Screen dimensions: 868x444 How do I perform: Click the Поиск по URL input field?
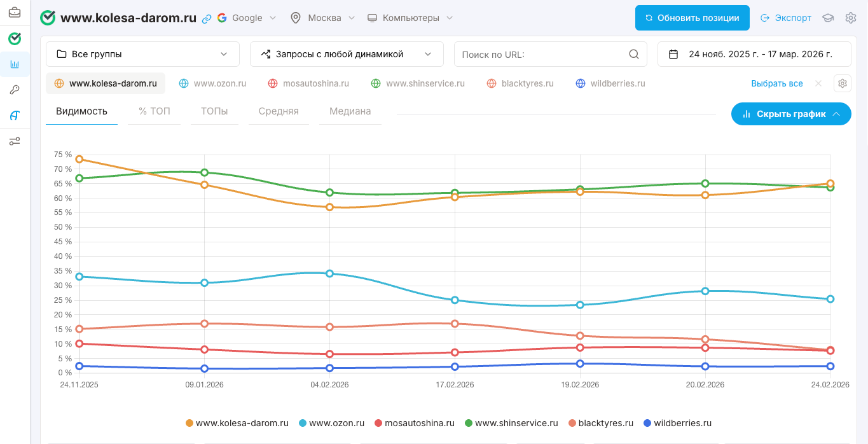click(x=541, y=54)
